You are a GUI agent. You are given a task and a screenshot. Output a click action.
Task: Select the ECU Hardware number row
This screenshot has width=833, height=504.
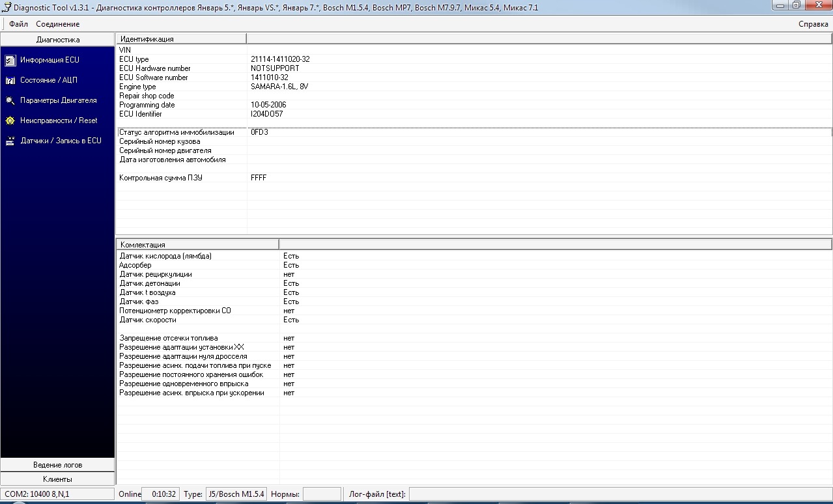coord(474,68)
